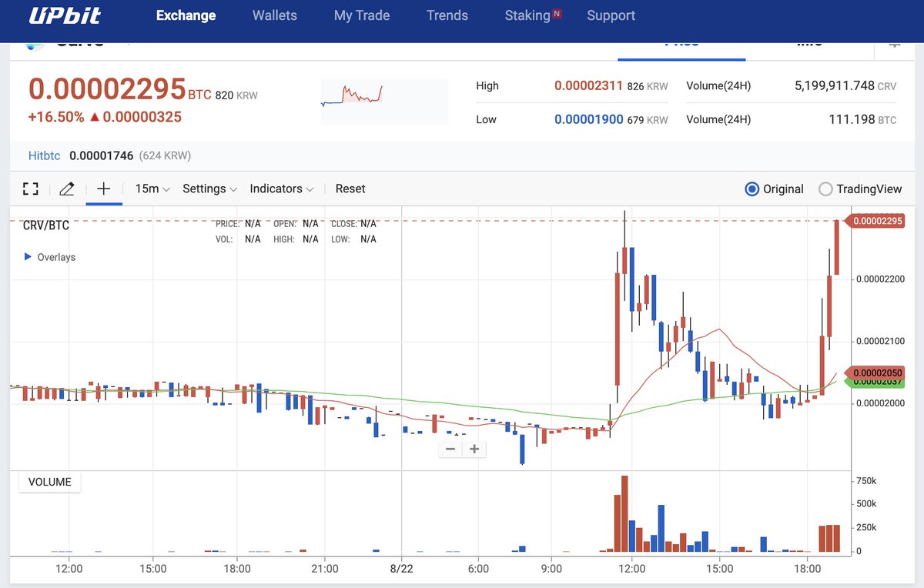Click the CRV/BTC pair label
The width and height of the screenshot is (924, 588).
(x=46, y=225)
